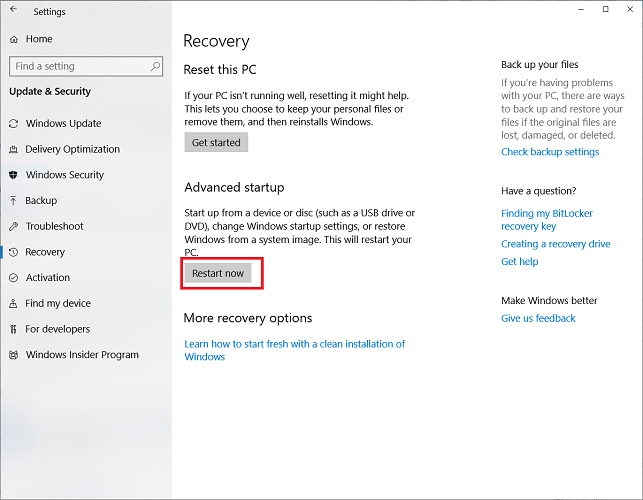Click the Activation checkmark icon
Viewport: 643px width, 500px height.
point(14,278)
